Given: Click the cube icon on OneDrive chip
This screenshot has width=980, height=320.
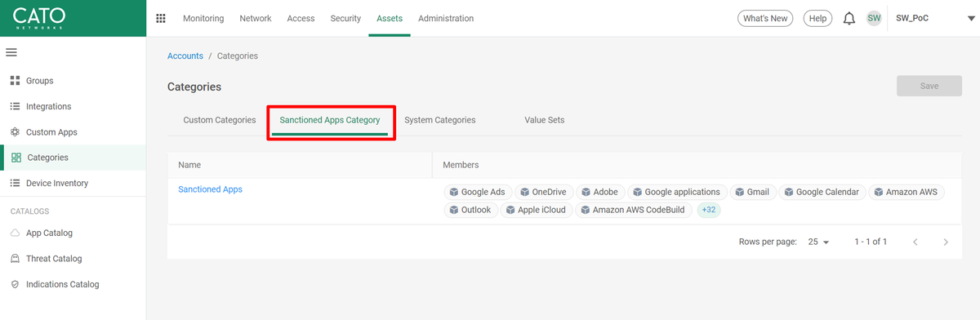Looking at the screenshot, I should [x=524, y=193].
